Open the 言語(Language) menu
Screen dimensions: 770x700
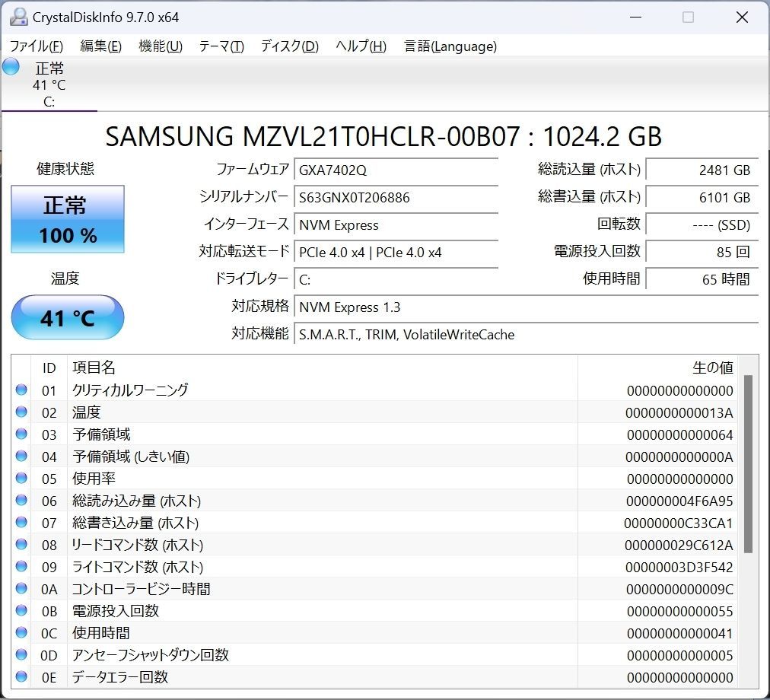450,46
